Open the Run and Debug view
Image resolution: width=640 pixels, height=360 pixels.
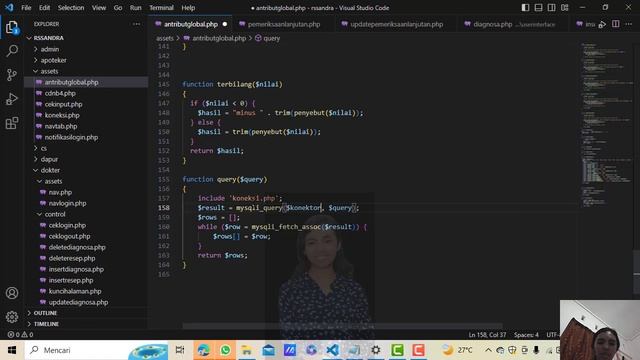[x=12, y=99]
